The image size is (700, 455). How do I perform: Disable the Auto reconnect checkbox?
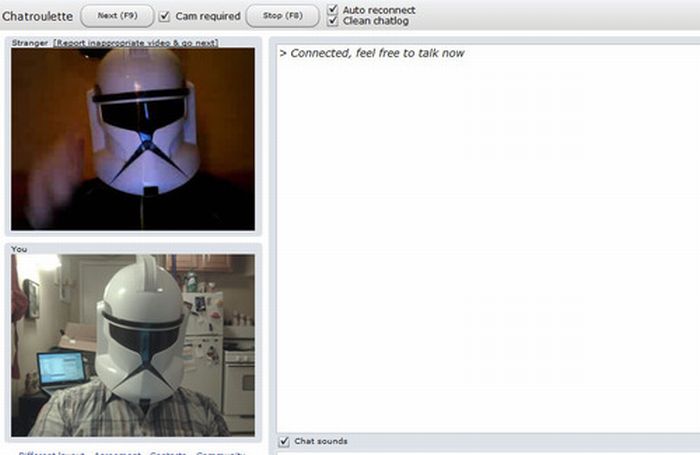coord(333,9)
